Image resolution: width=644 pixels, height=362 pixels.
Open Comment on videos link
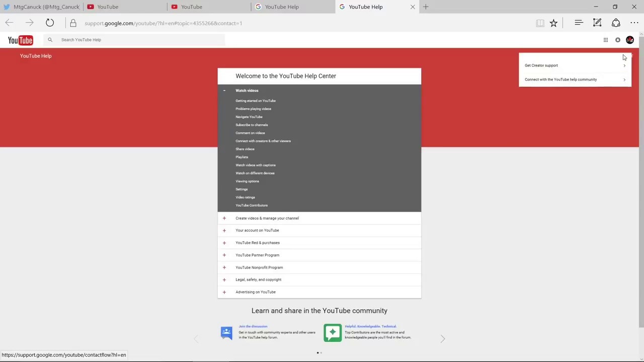(250, 133)
